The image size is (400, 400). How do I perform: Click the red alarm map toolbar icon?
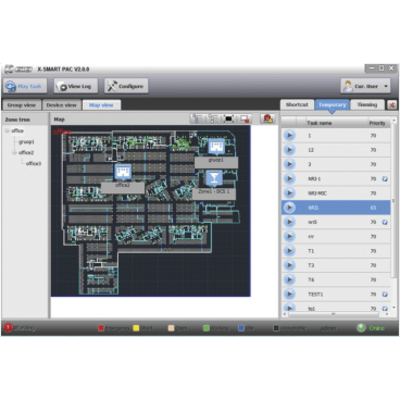click(x=268, y=119)
